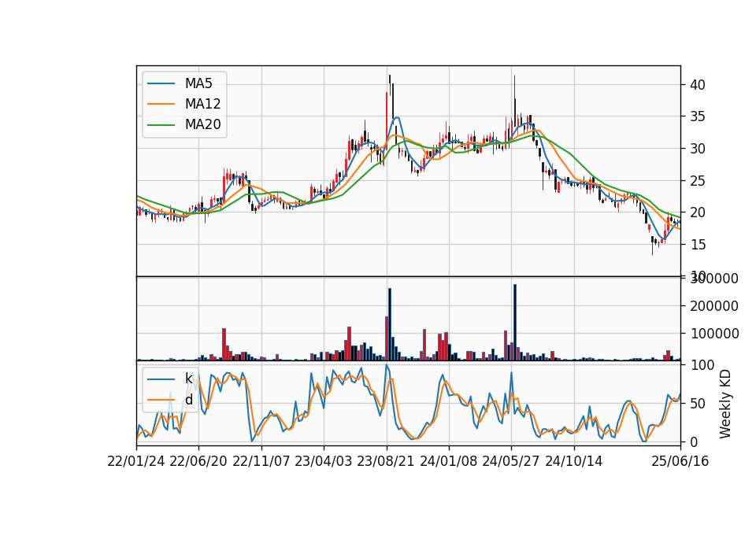Click the price axis value 40
The width and height of the screenshot is (756, 543).
click(x=698, y=85)
